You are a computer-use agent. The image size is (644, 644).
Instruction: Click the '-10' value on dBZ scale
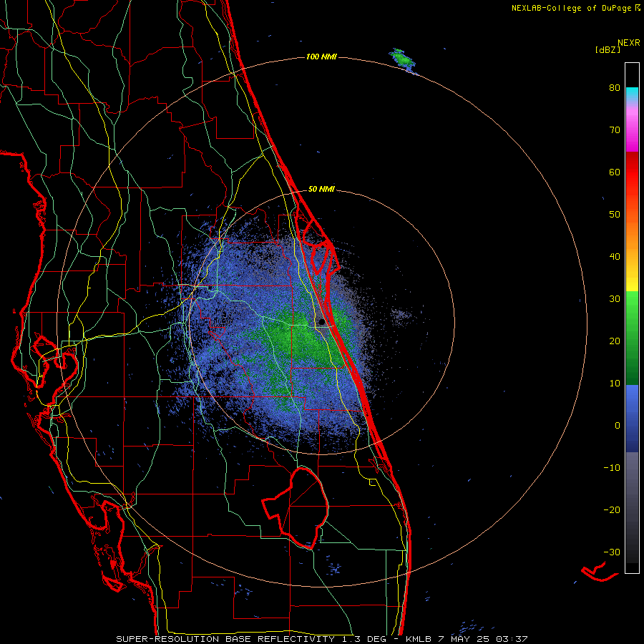point(612,468)
